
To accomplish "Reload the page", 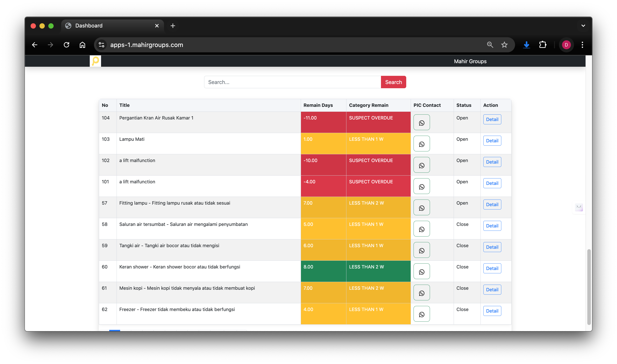I will click(x=66, y=45).
